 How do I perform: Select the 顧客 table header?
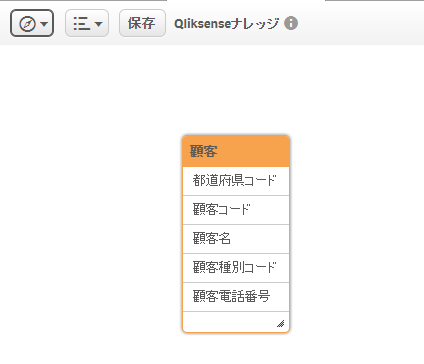pyautogui.click(x=236, y=151)
